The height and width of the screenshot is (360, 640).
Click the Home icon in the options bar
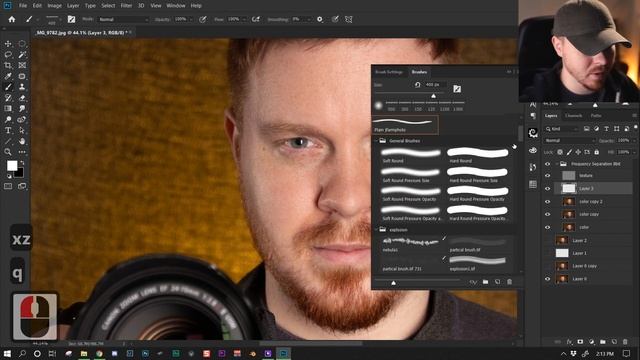12,19
